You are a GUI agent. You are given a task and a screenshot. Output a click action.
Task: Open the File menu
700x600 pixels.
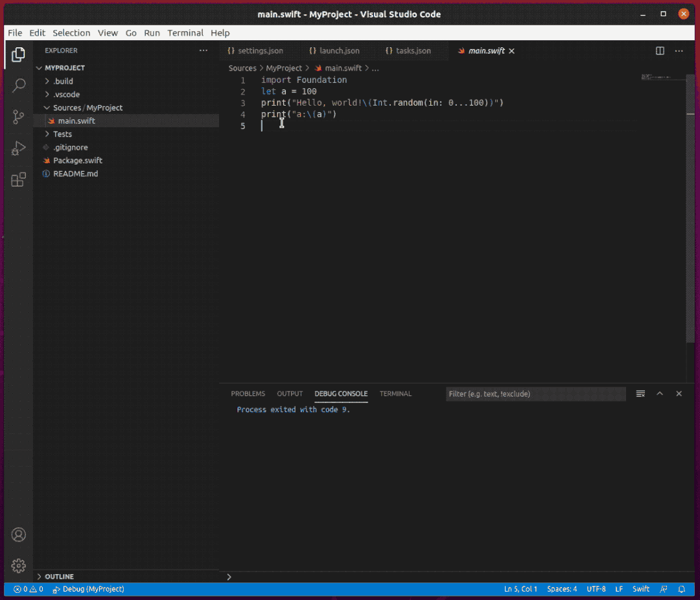coord(15,32)
